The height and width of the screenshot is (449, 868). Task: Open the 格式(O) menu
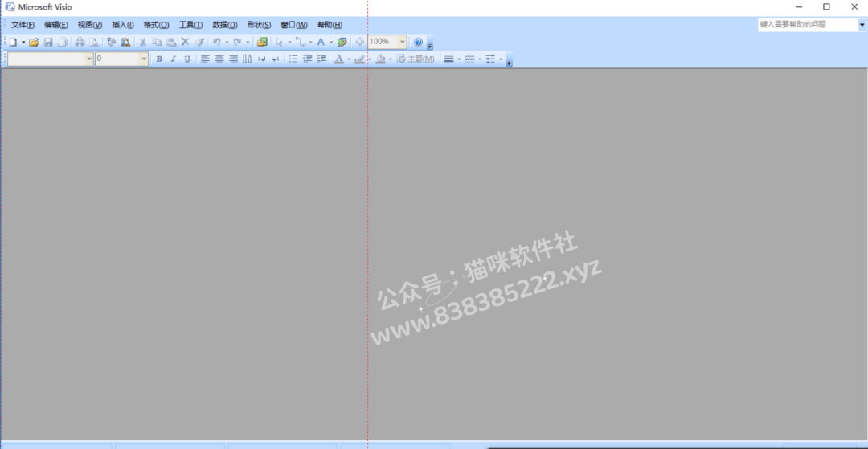click(157, 25)
